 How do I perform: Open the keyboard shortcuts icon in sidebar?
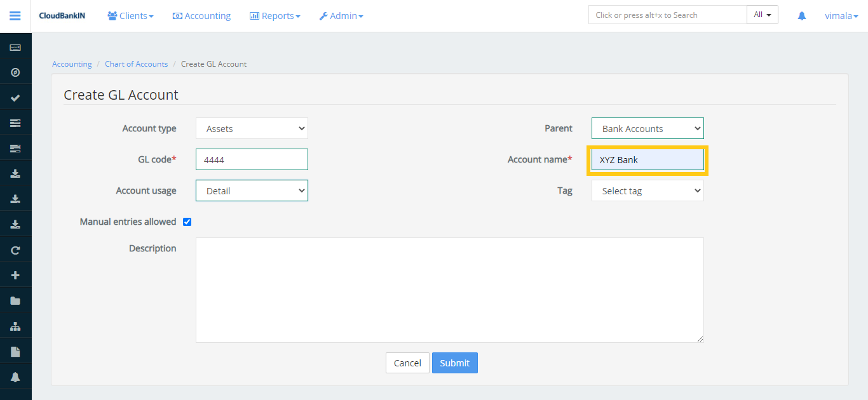click(15, 46)
